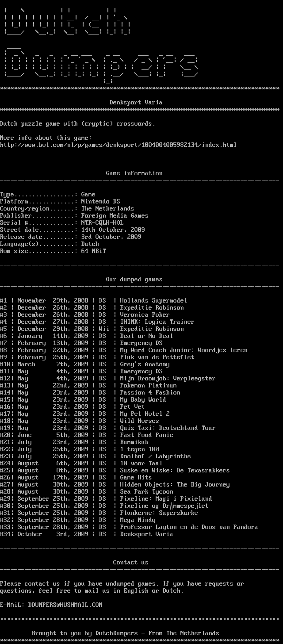Select 'THINK: Logica Trainer' entry
Image resolution: width=283 pixels, height=644 pixels.
pos(157,322)
